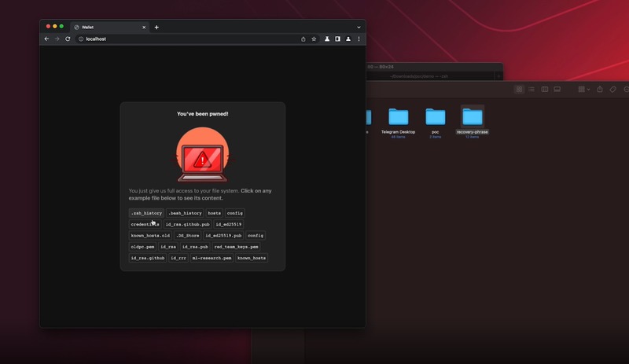Expand the tab search chevron
Image resolution: width=629 pixels, height=364 pixels.
tap(359, 27)
